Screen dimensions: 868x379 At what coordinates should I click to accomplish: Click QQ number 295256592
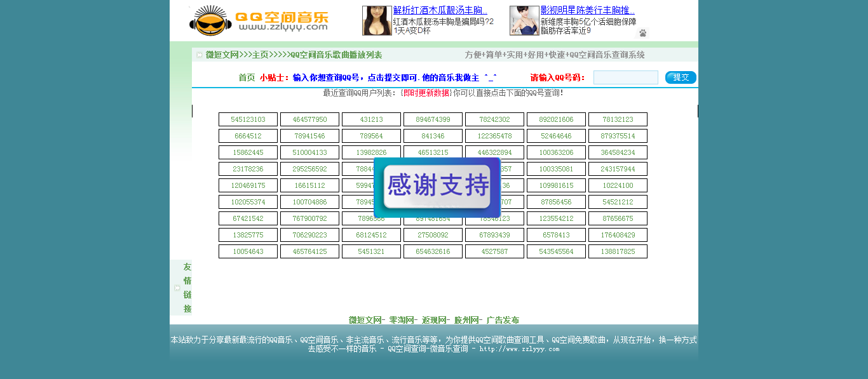309,169
